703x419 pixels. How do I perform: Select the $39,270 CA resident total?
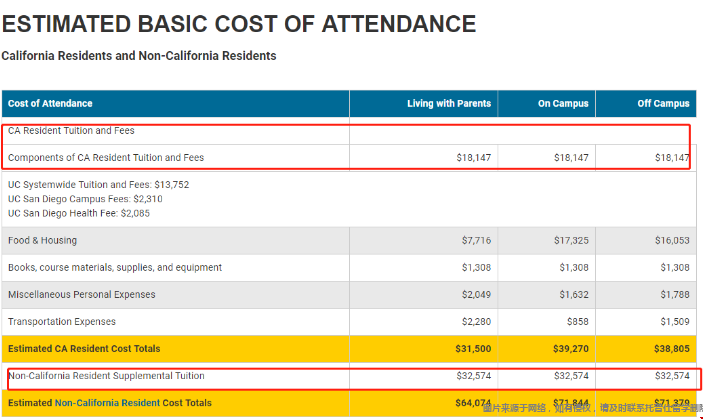coord(568,349)
